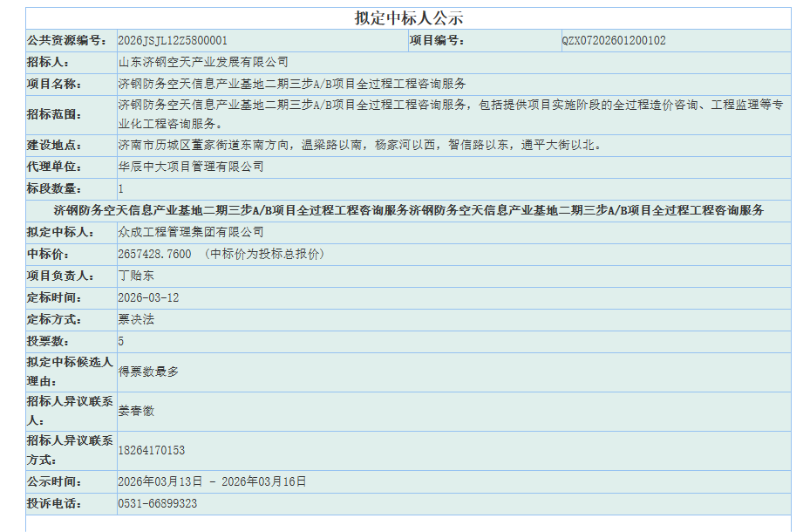This screenshot has height=532, width=810.
Task: Click the objection contact name 姜春徽
Action: [136, 411]
